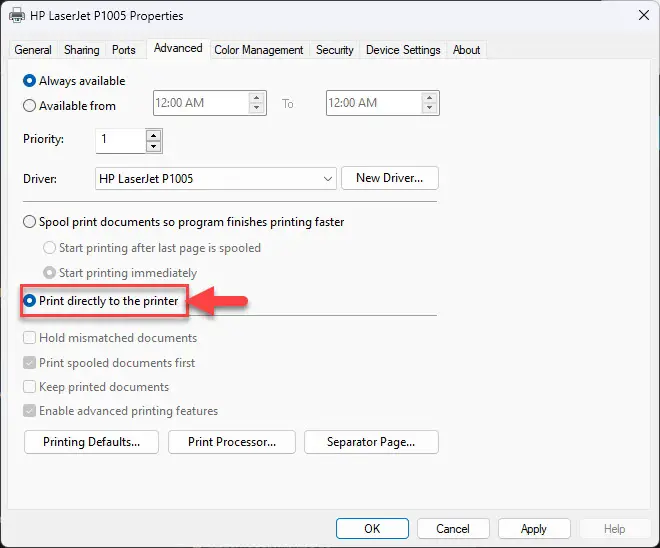Click the printer icon in title bar
This screenshot has width=660, height=548.
[x=17, y=16]
